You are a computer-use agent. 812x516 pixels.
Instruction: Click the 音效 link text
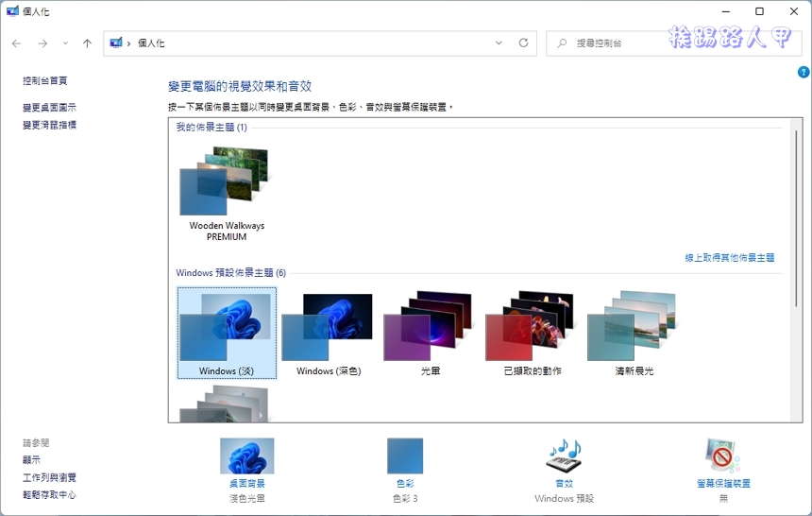564,483
